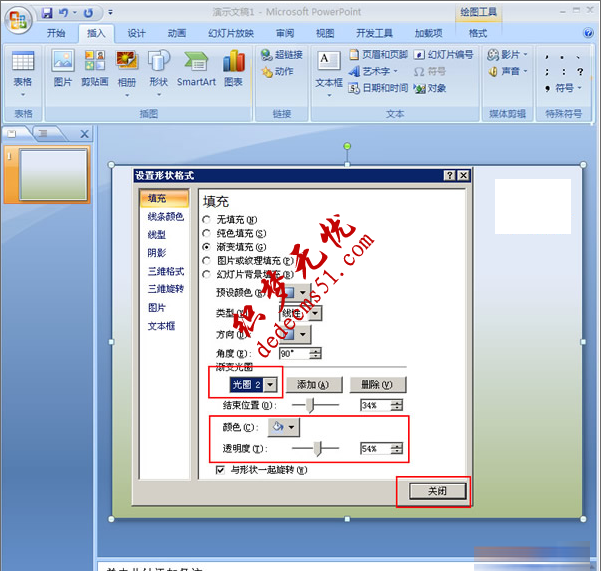Select the 无填充 (No fill) radio button
601x571 pixels.
point(207,219)
